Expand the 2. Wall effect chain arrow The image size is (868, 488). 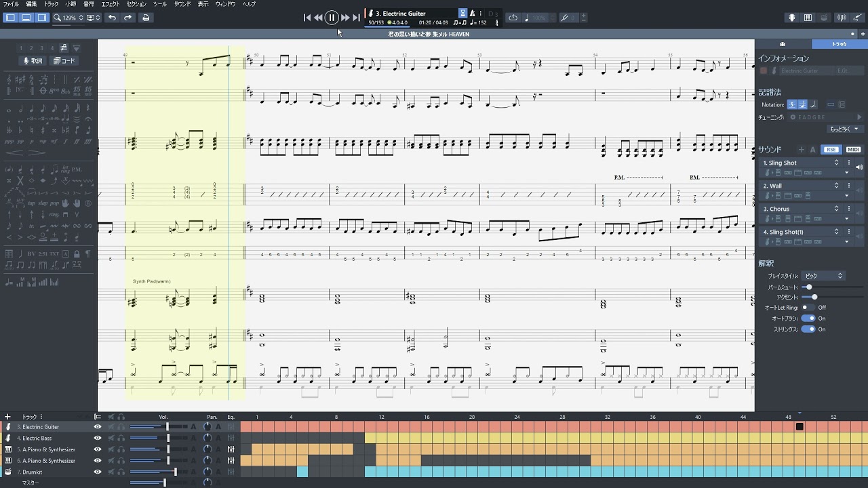[846, 196]
